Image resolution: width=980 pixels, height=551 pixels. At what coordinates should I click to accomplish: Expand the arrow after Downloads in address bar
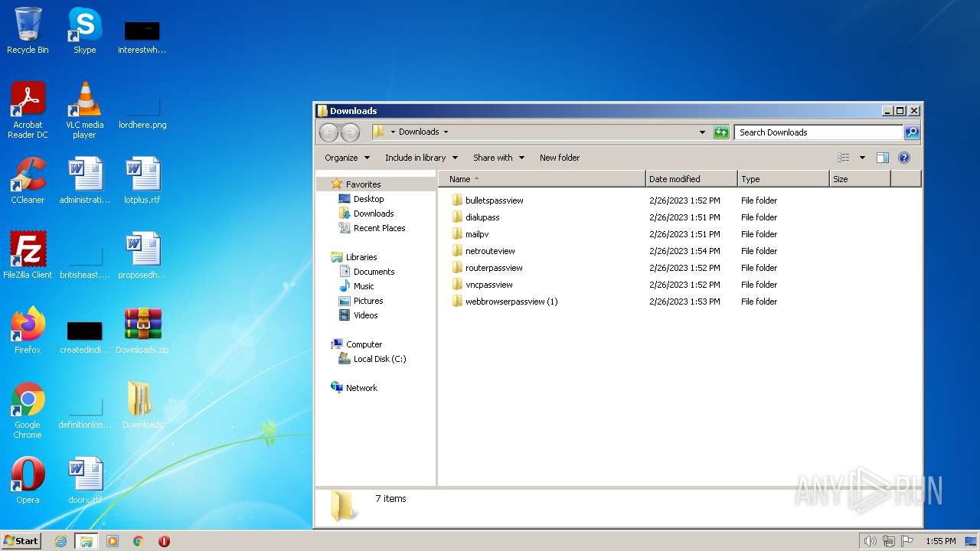pos(446,132)
